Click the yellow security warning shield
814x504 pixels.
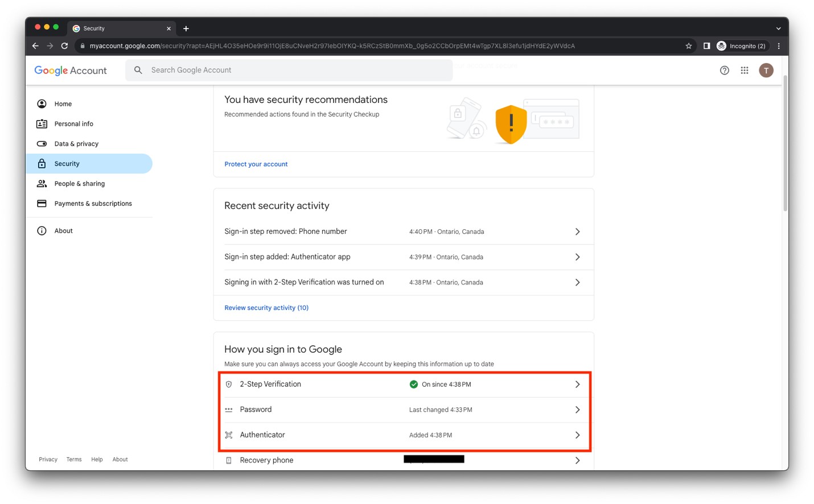pyautogui.click(x=511, y=124)
